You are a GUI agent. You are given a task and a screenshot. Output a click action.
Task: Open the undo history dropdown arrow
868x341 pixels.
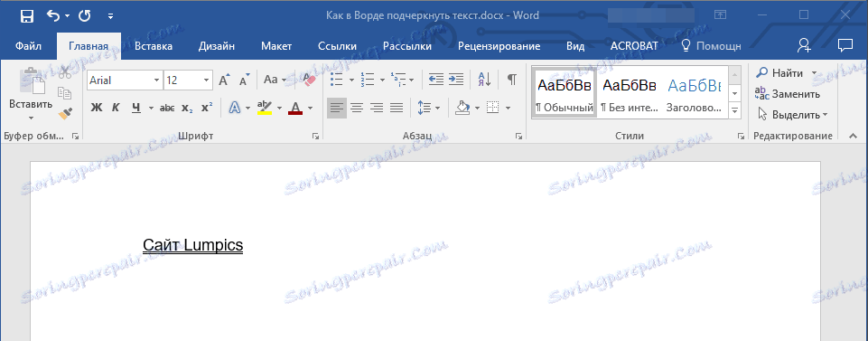pos(67,16)
